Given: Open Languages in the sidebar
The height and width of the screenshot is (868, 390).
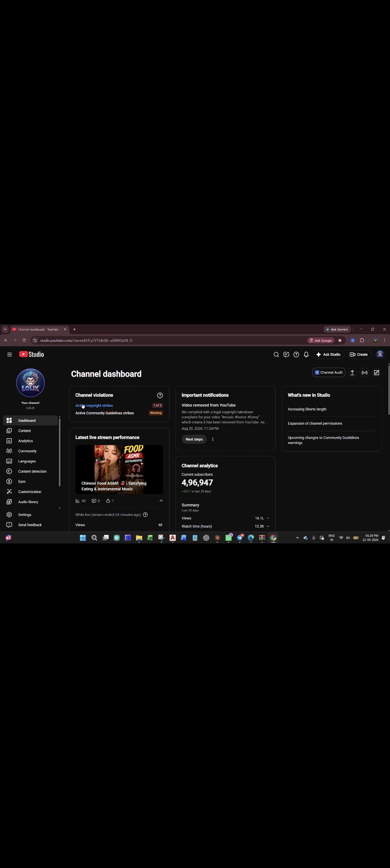Looking at the screenshot, I should click(30, 461).
